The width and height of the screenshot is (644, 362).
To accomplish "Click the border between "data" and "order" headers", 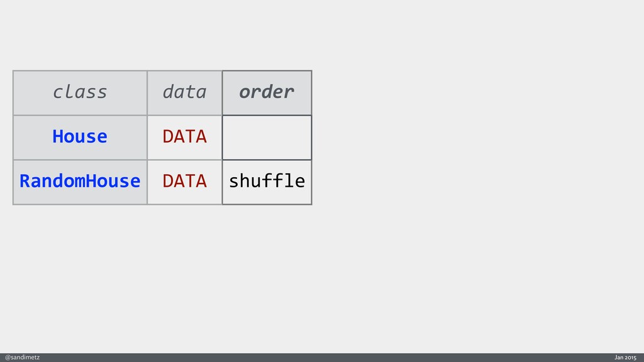I will pyautogui.click(x=222, y=92).
